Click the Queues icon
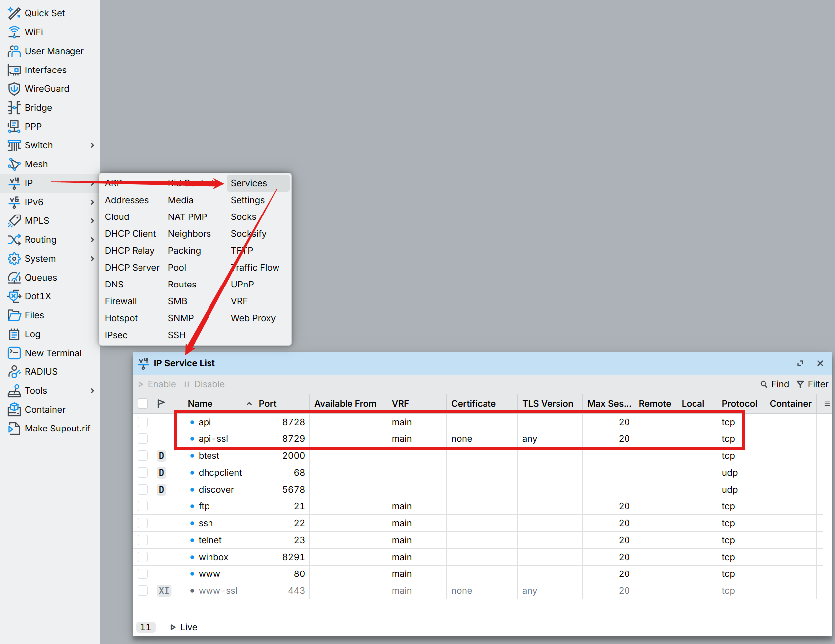Viewport: 835px width, 644px height. click(14, 278)
